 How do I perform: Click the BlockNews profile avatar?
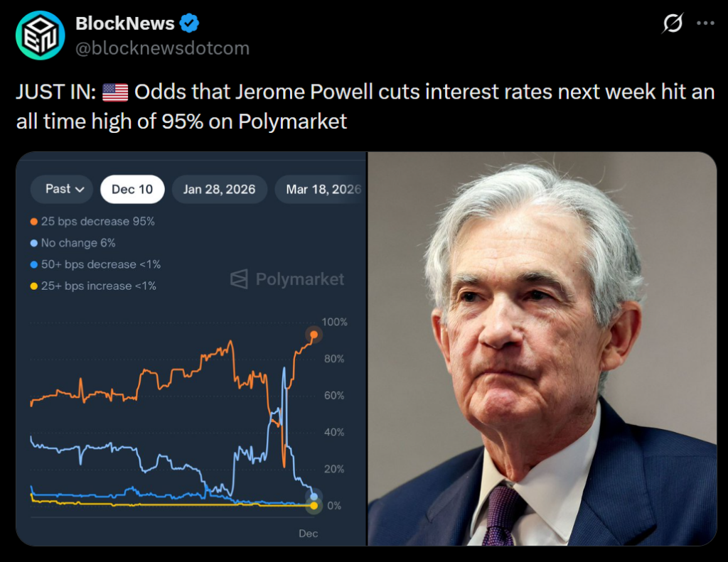pyautogui.click(x=41, y=35)
